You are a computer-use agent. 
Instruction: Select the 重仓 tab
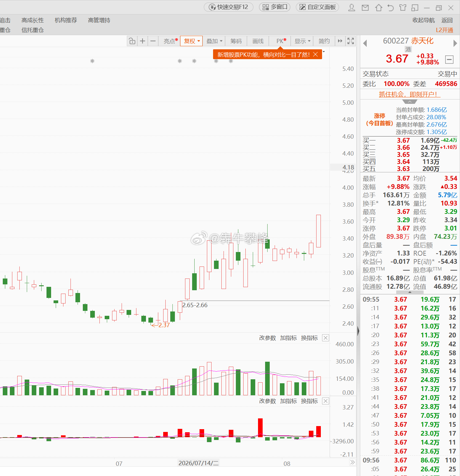(5, 30)
